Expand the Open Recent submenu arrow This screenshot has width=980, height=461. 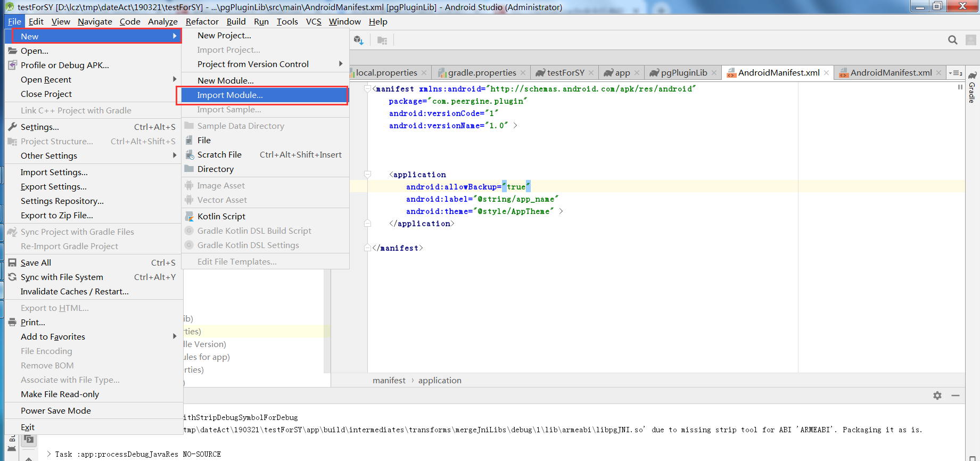point(175,79)
